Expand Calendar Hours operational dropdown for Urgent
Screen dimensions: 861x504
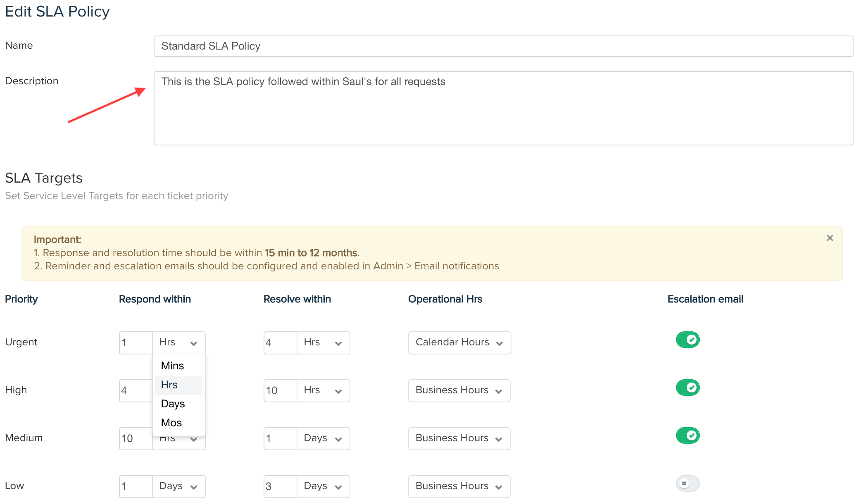coord(459,342)
